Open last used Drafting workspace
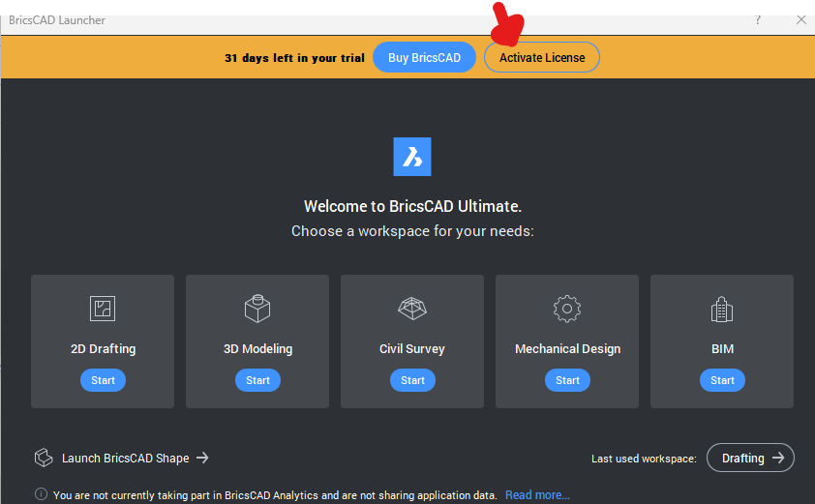The height and width of the screenshot is (504, 815). [x=751, y=458]
